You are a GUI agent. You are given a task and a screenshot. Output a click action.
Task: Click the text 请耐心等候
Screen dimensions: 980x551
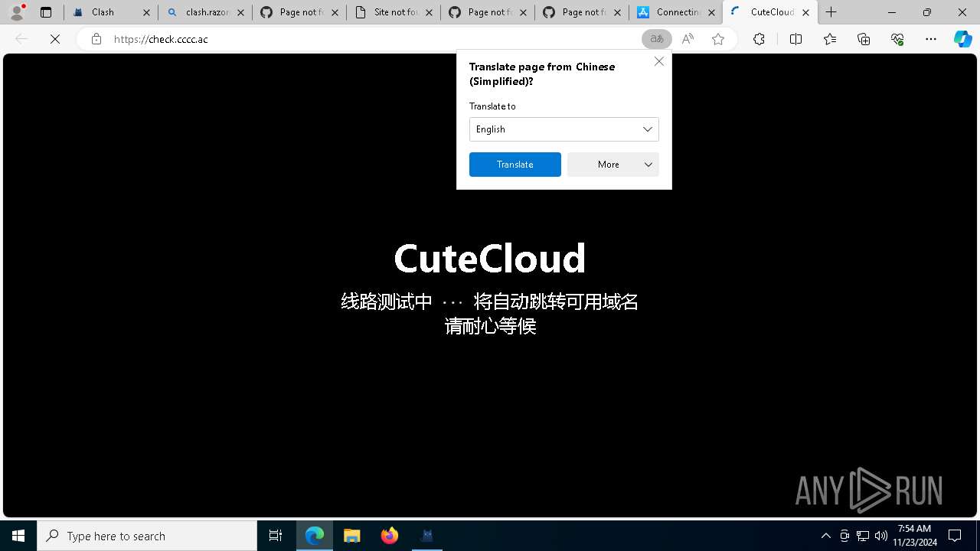coord(490,326)
